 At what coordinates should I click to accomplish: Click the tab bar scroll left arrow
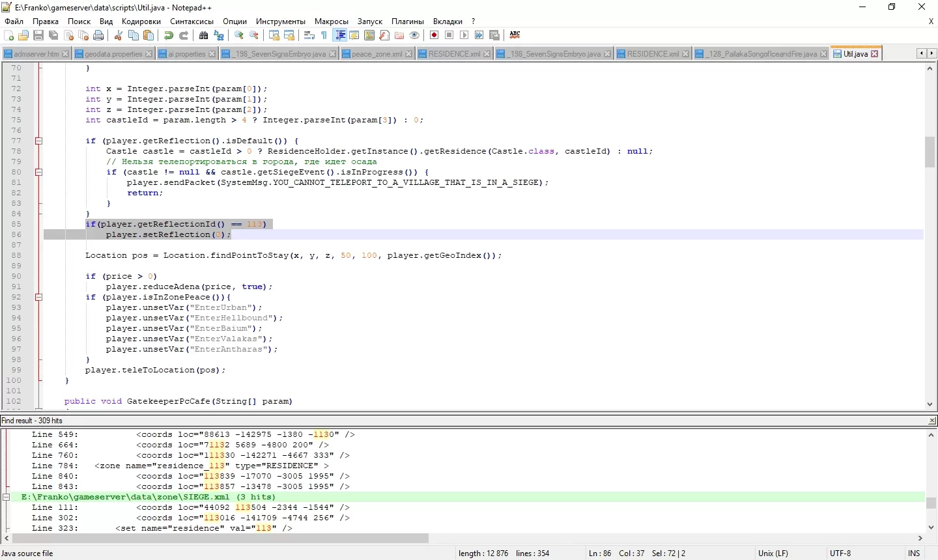click(921, 53)
